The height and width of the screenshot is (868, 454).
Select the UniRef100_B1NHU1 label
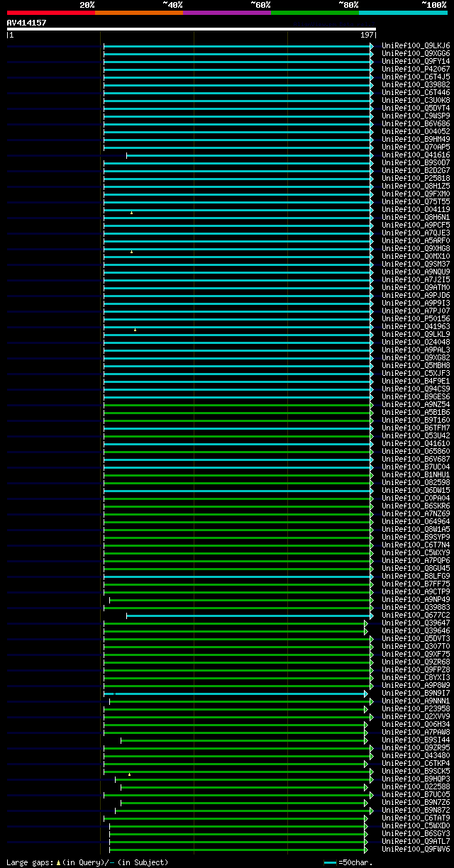tap(416, 474)
